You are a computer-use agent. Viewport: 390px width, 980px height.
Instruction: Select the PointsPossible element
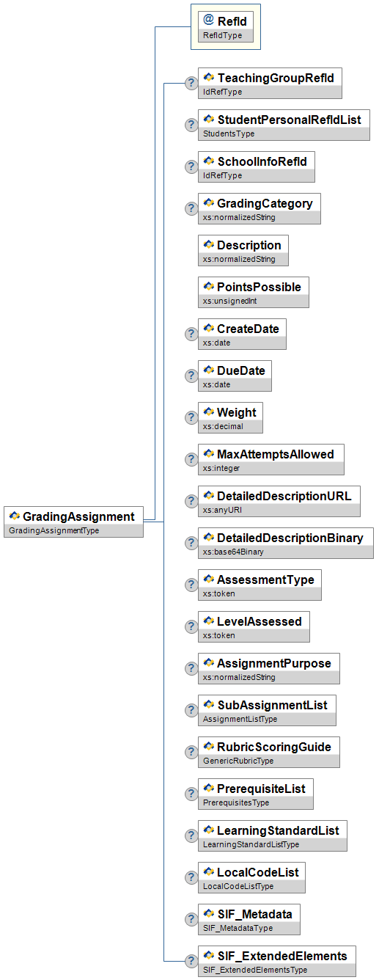tap(254, 292)
